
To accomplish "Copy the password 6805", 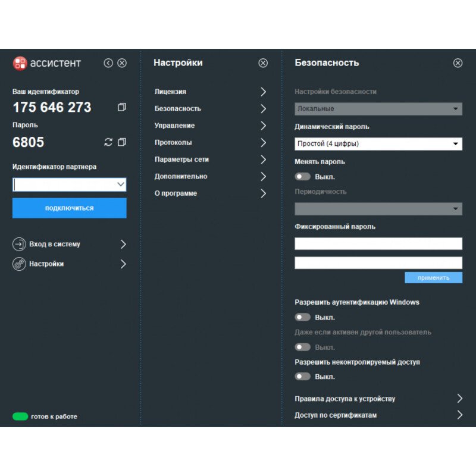I will tap(122, 142).
